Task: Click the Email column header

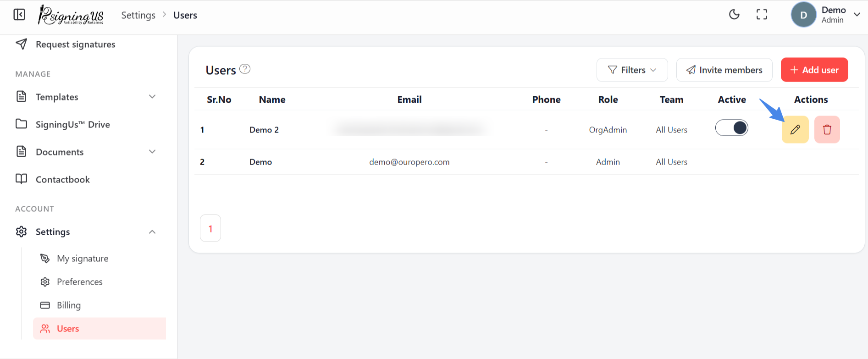Action: [409, 99]
